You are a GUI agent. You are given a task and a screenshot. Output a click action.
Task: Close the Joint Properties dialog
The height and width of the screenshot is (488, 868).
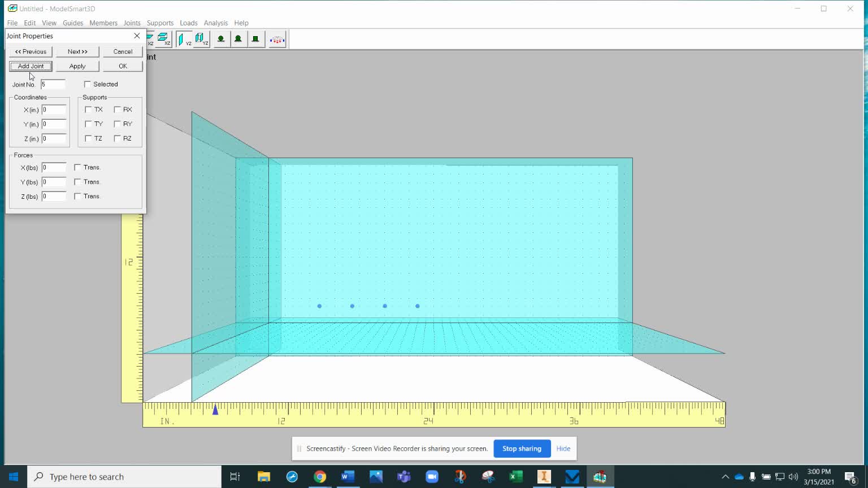pyautogui.click(x=137, y=36)
